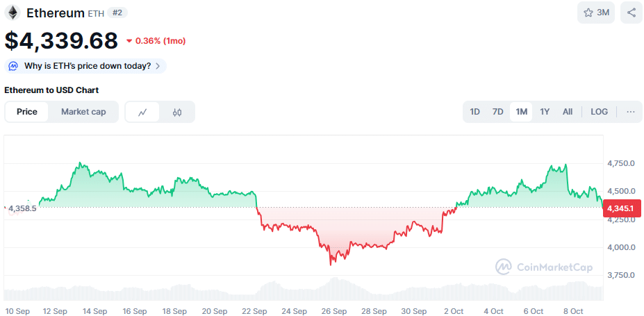The width and height of the screenshot is (644, 316).
Task: Select the 1D time range tab
Action: (x=474, y=112)
